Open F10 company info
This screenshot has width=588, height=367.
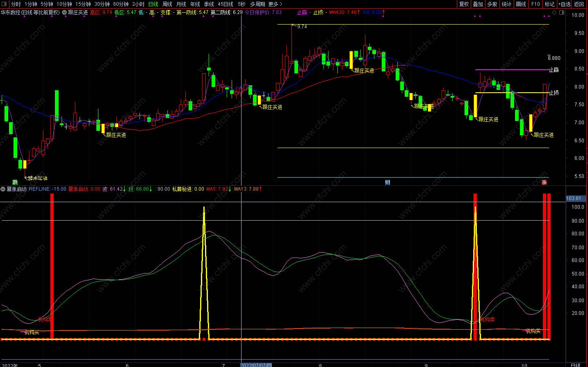coord(535,4)
